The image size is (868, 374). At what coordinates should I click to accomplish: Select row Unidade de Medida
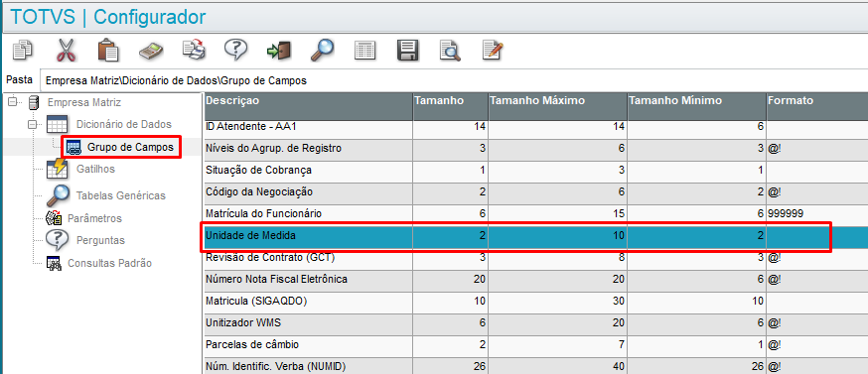click(x=536, y=236)
